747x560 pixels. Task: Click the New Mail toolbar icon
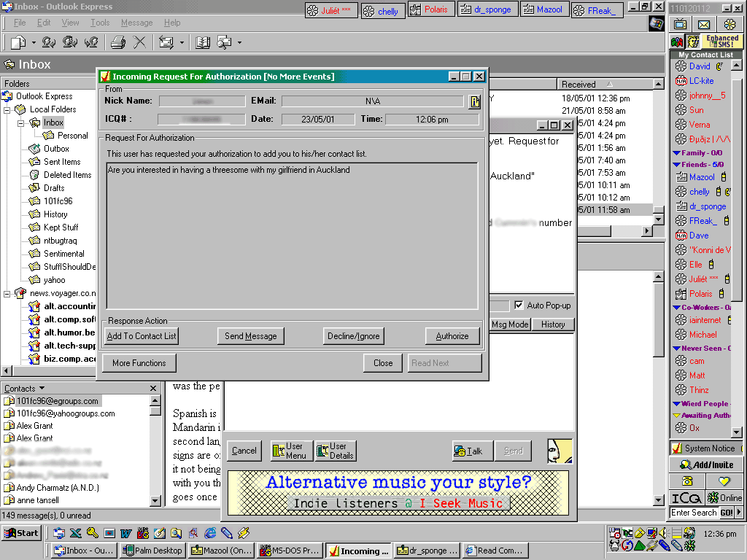[18, 42]
